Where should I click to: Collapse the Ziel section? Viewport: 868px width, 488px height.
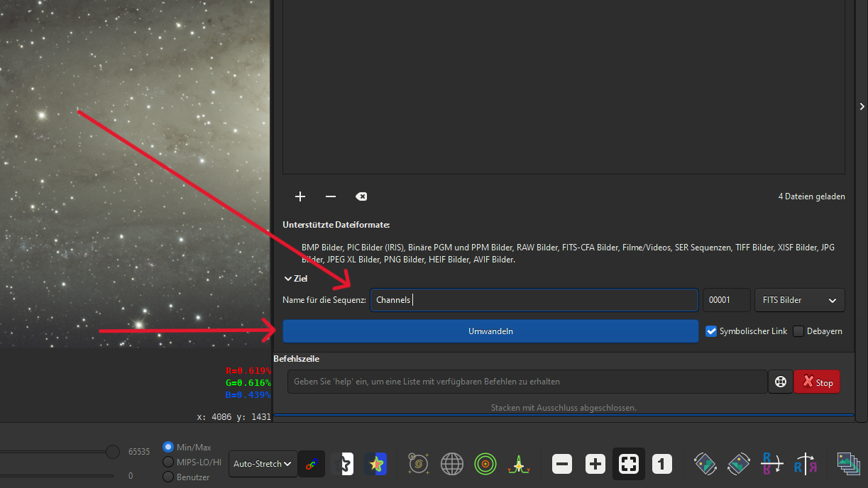pos(288,279)
